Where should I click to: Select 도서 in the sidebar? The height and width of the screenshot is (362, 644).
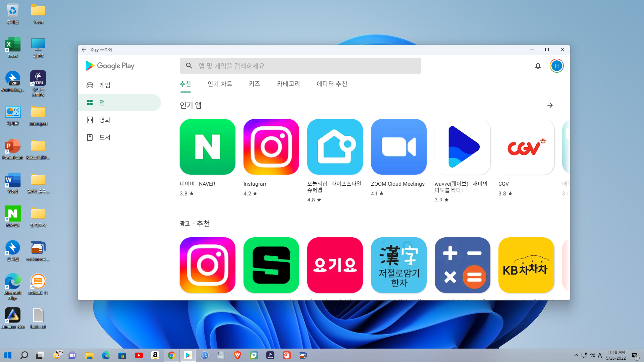tap(119, 137)
